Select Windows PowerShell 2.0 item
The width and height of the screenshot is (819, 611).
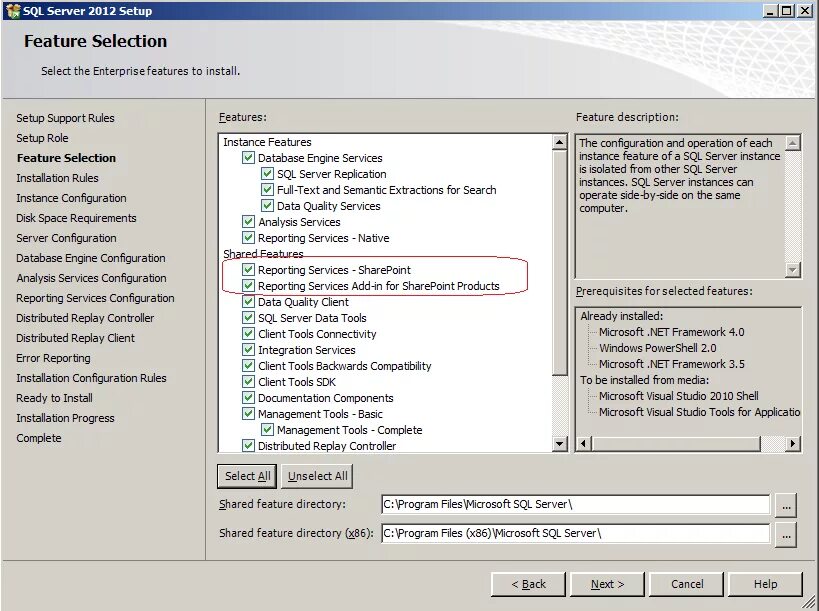click(658, 348)
